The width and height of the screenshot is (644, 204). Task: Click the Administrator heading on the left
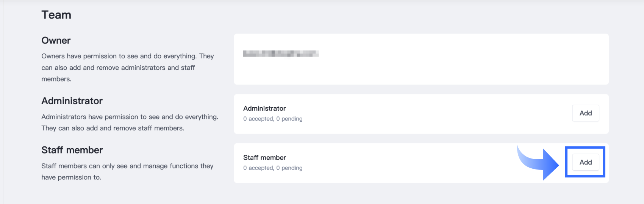point(72,101)
